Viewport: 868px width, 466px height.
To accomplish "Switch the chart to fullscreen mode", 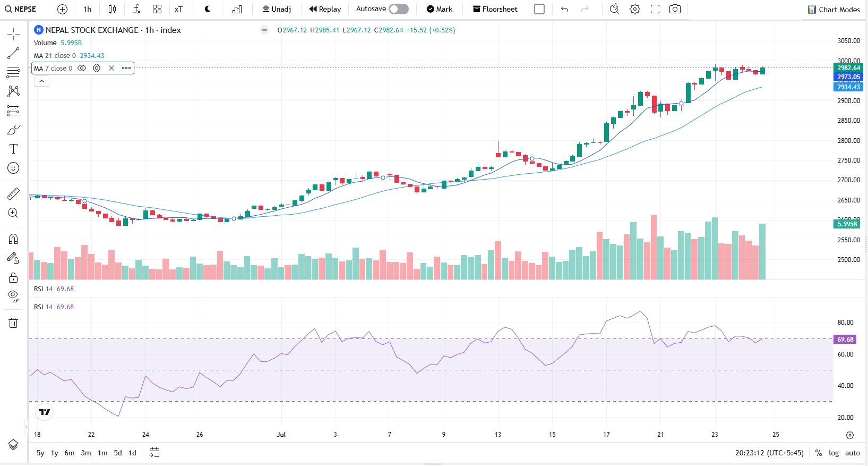I will (x=655, y=9).
